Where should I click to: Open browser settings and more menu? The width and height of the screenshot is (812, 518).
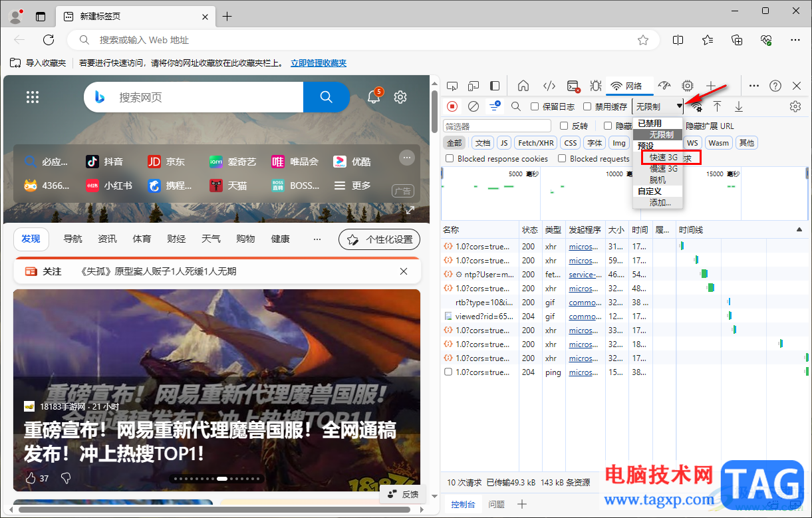[795, 40]
